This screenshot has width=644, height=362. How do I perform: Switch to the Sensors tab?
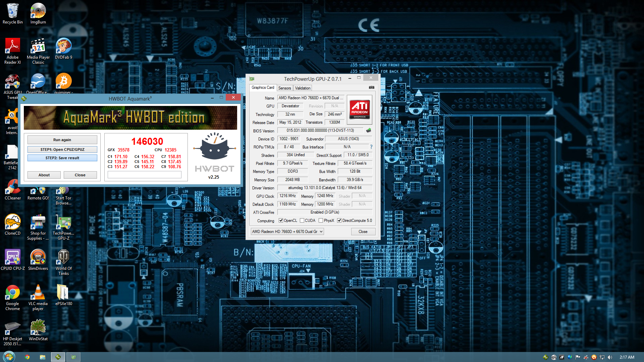[x=284, y=88]
